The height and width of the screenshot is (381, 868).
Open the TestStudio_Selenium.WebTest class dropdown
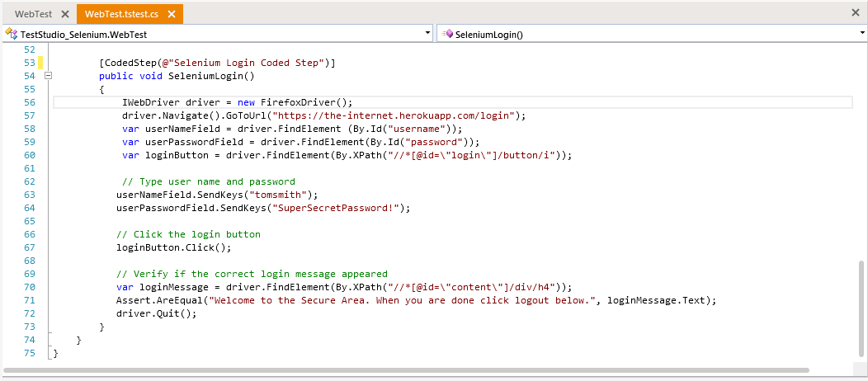(x=427, y=33)
